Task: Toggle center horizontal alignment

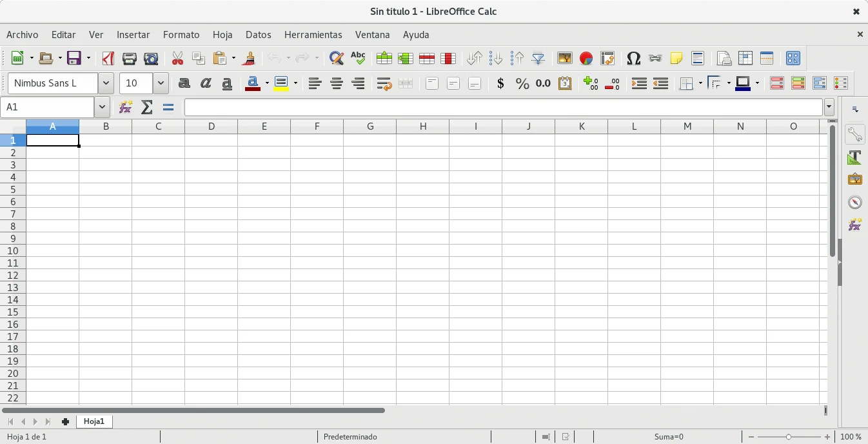Action: click(x=337, y=83)
